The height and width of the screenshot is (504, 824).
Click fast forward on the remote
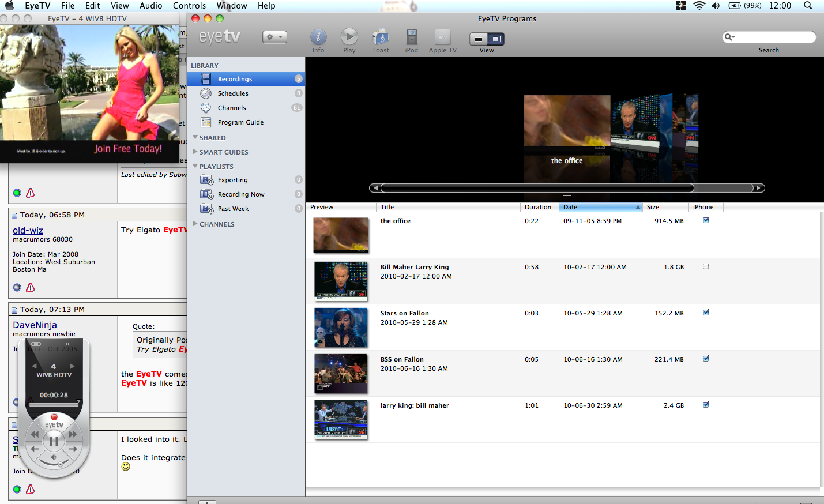pos(73,434)
